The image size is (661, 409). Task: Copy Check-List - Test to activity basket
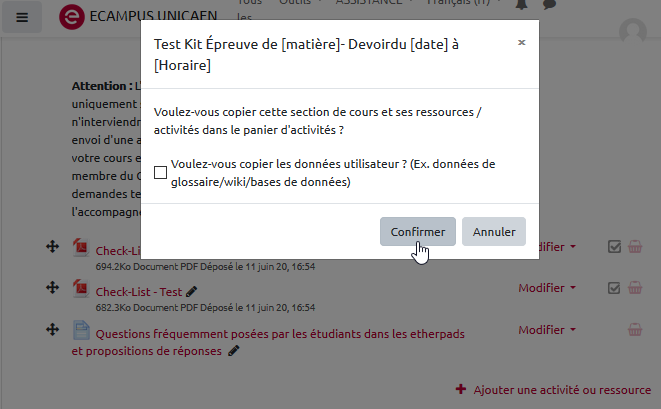point(634,288)
